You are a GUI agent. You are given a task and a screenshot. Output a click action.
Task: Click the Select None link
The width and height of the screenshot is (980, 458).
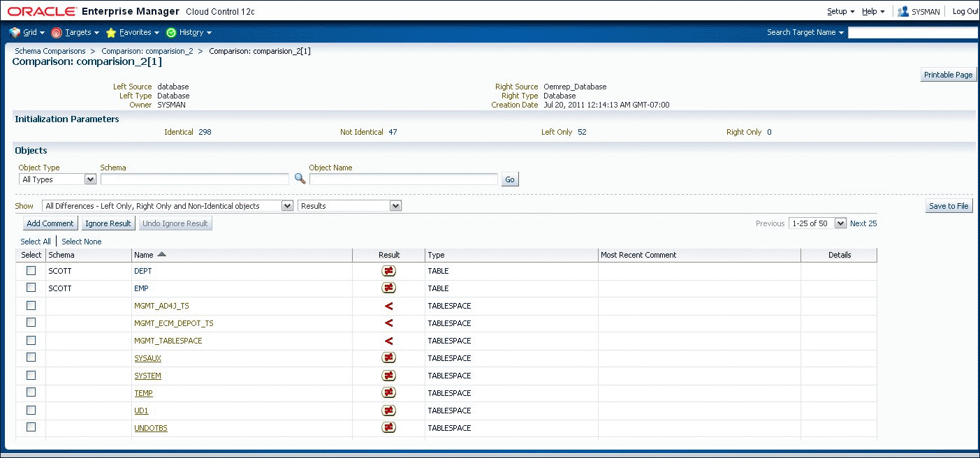(x=82, y=242)
